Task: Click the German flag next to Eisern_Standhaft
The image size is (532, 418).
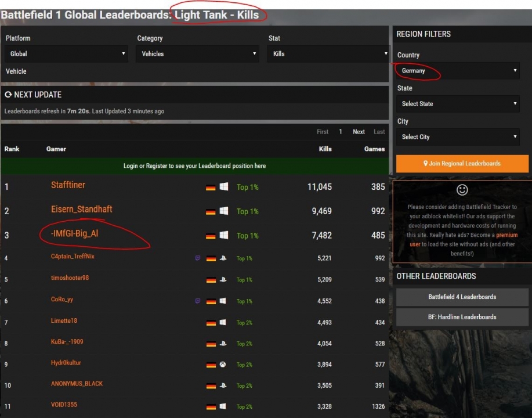Action: tap(211, 212)
